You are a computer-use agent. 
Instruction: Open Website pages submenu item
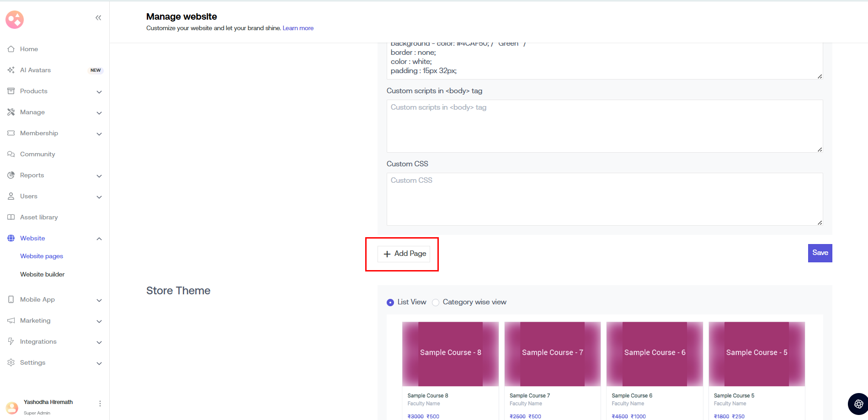click(42, 256)
